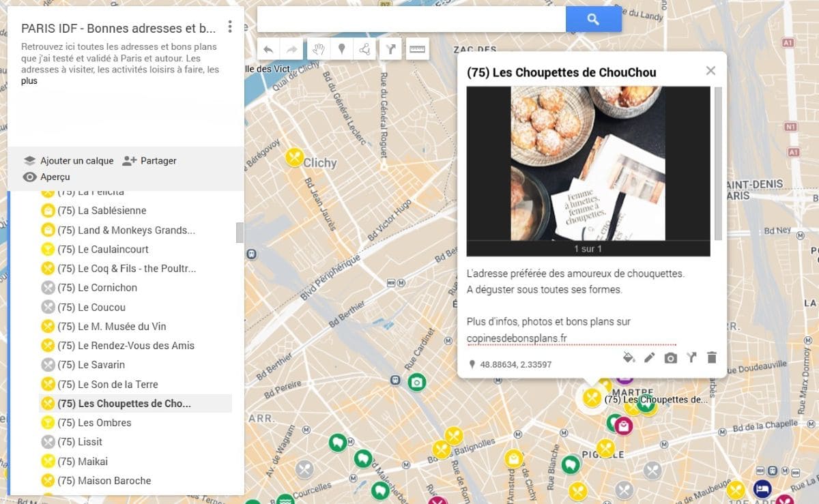Click the Redo arrow in map toolbar
The width and height of the screenshot is (819, 504).
[x=291, y=49]
